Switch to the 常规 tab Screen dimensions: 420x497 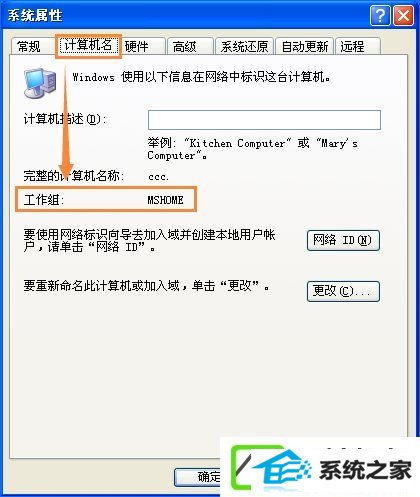[x=29, y=46]
